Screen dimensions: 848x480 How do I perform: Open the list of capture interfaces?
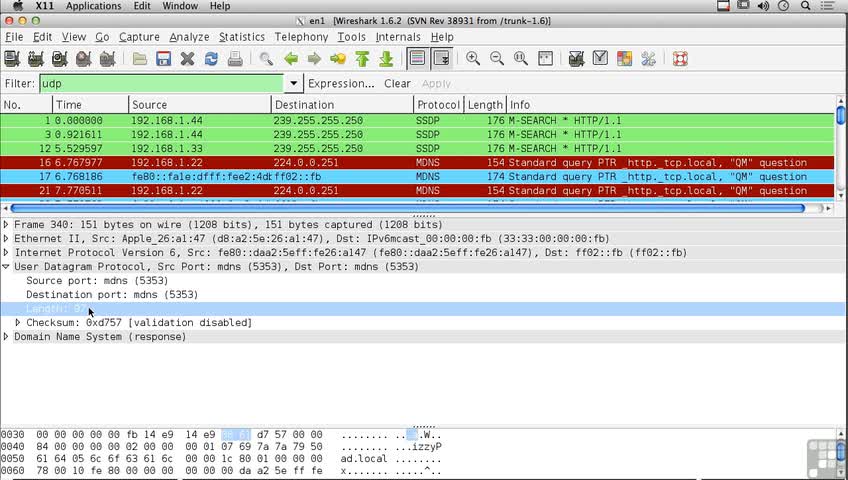click(x=12, y=58)
